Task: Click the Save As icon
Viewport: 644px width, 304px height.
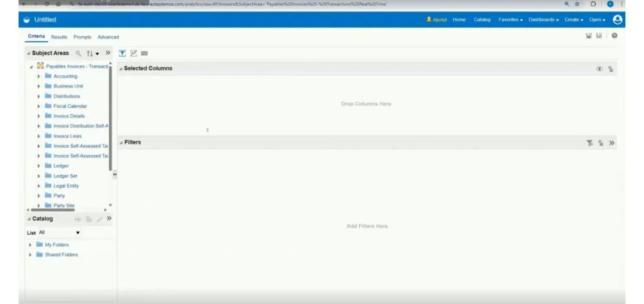Action: pos(599,36)
